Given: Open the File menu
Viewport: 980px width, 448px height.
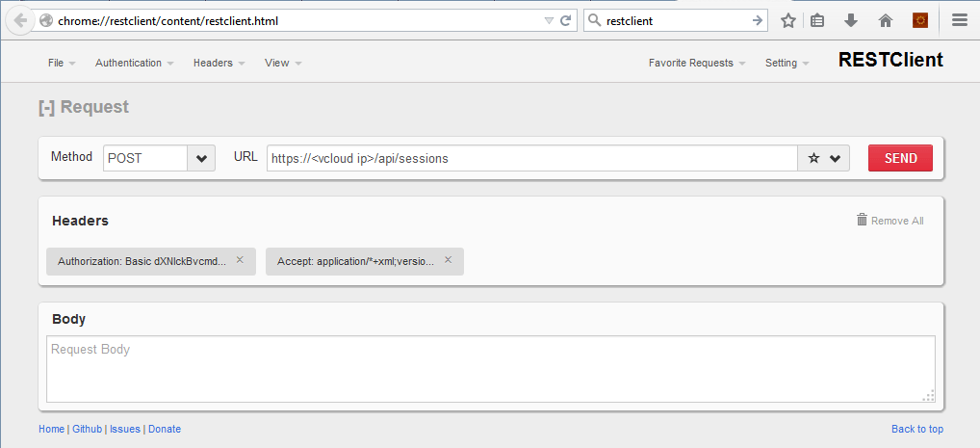Looking at the screenshot, I should pyautogui.click(x=62, y=63).
